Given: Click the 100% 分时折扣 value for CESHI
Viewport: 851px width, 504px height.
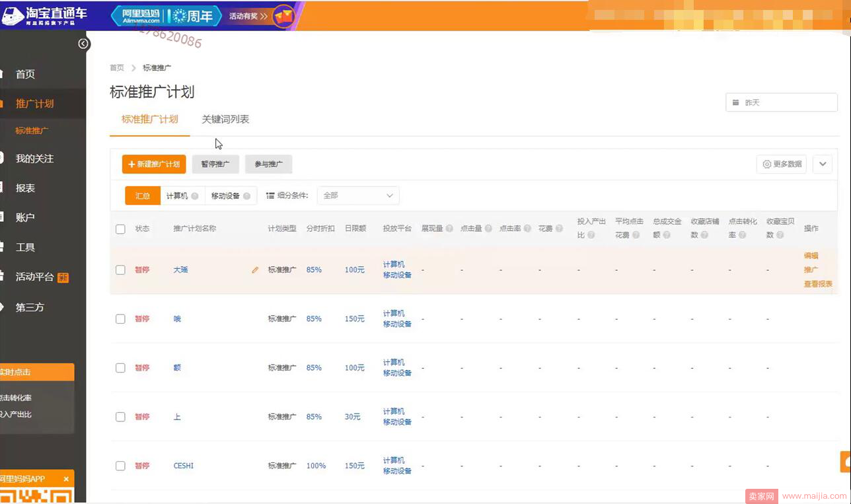Looking at the screenshot, I should pyautogui.click(x=316, y=466).
